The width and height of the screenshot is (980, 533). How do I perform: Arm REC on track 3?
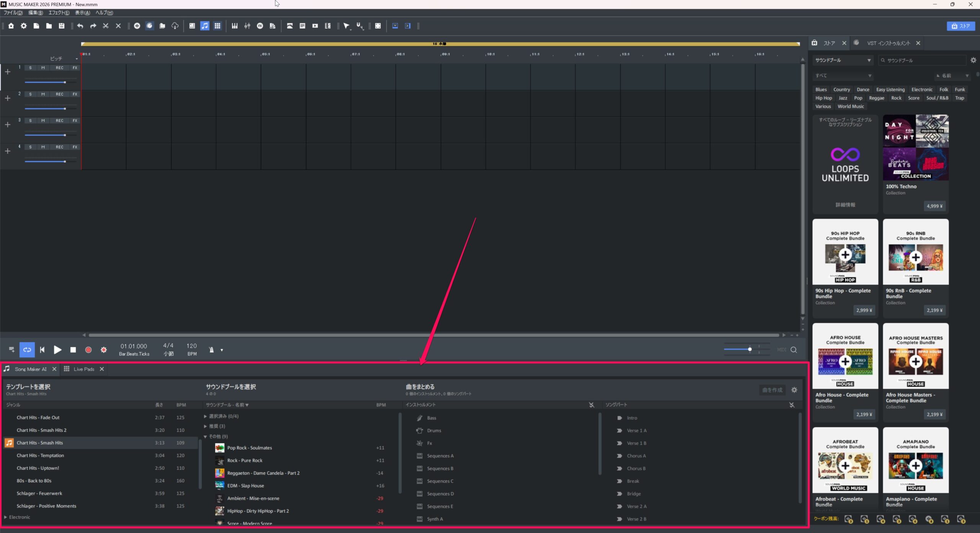point(60,121)
